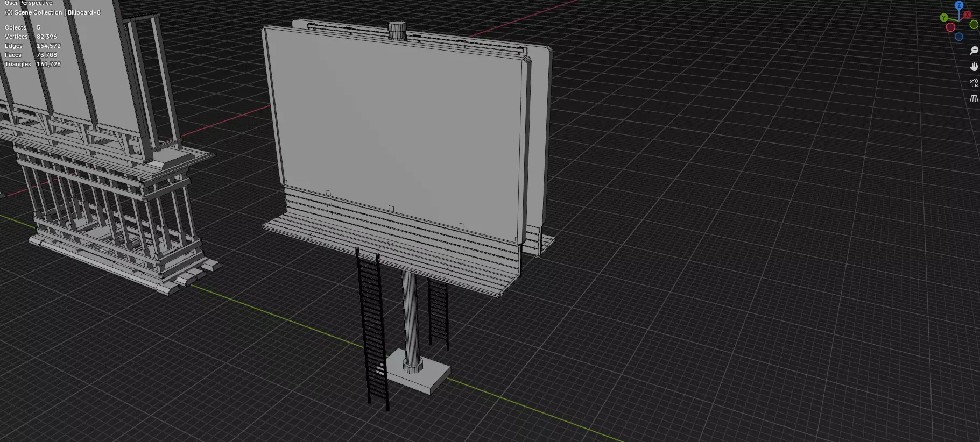Click the negative X red circle on gizmo
The height and width of the screenshot is (442, 980).
coord(950,27)
